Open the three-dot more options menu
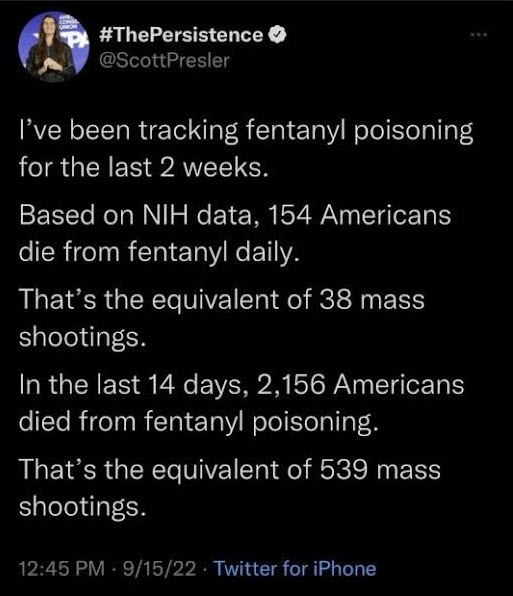Viewport: 513px width, 596px height. tap(478, 35)
